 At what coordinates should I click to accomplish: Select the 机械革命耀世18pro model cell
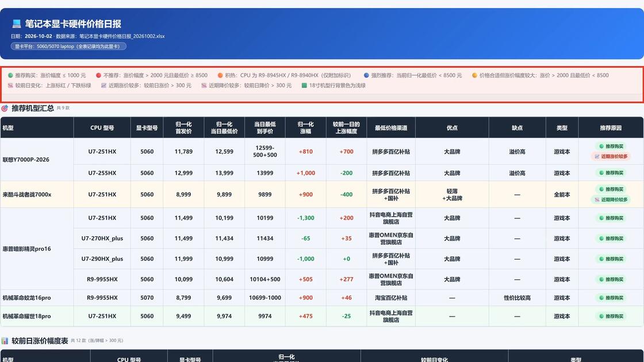pyautogui.click(x=37, y=317)
